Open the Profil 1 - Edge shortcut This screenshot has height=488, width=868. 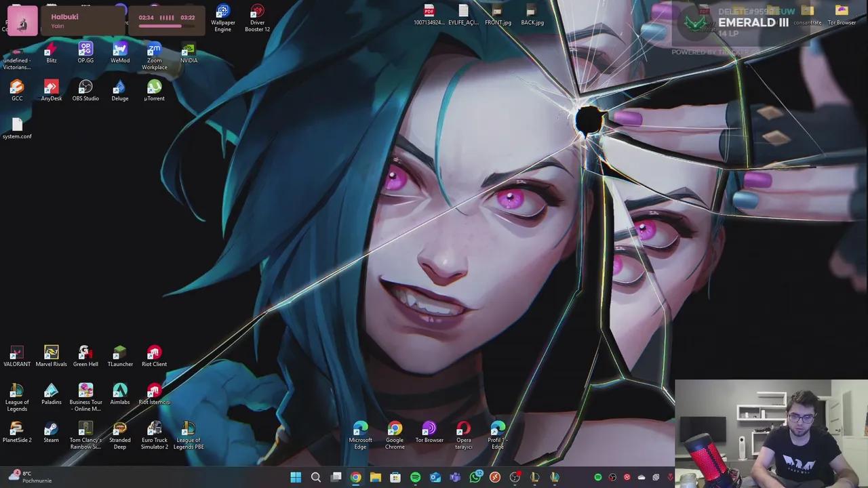[x=498, y=436]
